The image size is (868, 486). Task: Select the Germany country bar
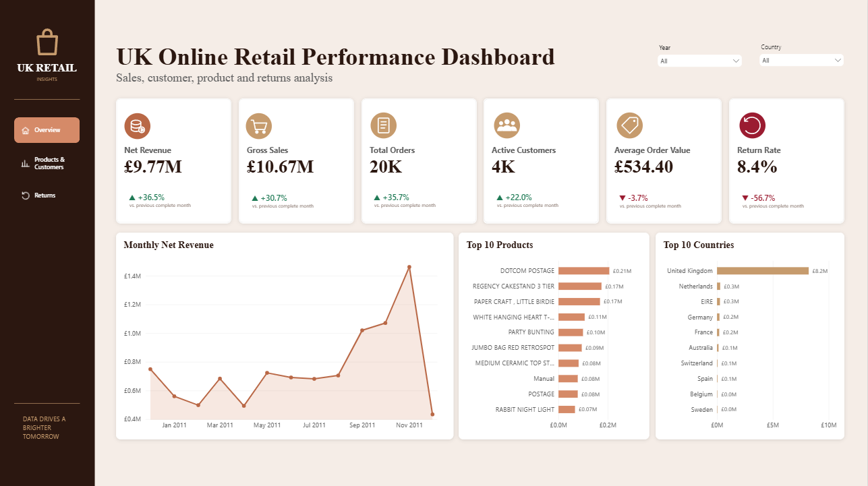[x=718, y=317]
